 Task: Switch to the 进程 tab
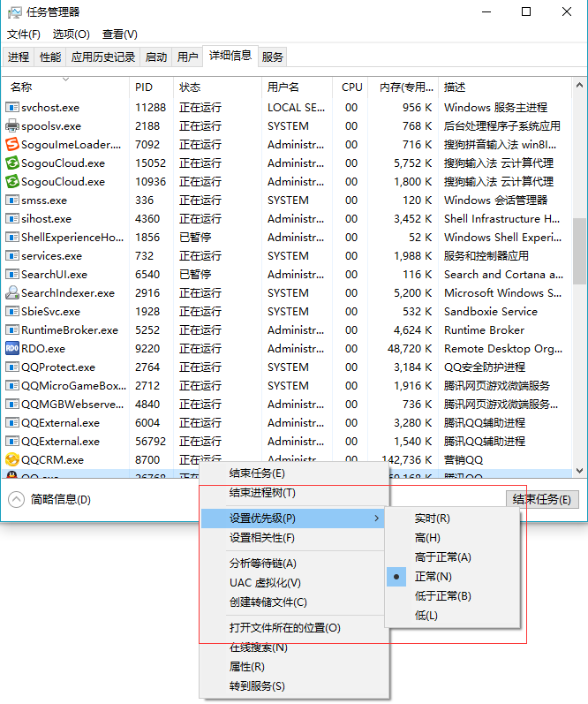[19, 57]
